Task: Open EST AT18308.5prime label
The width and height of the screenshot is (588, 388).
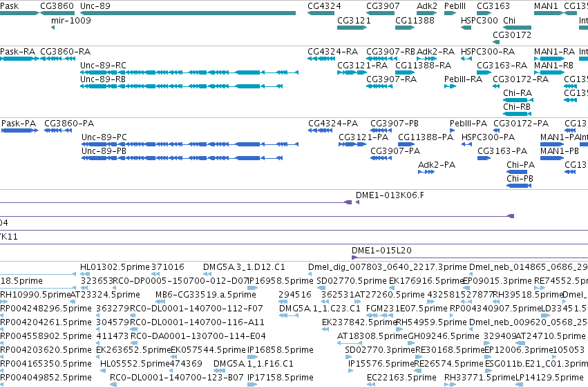Action: point(372,336)
